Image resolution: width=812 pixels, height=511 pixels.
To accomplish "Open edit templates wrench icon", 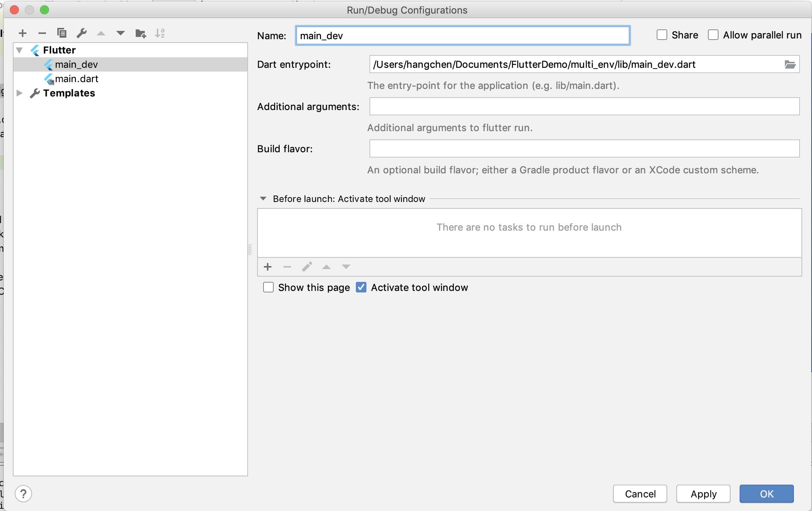I will click(81, 33).
